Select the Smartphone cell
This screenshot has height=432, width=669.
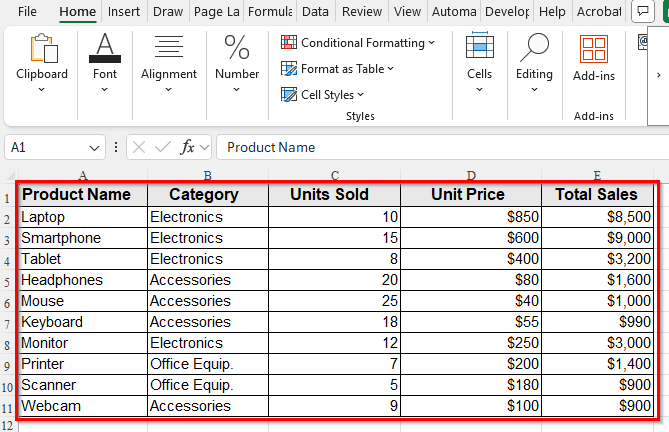83,238
